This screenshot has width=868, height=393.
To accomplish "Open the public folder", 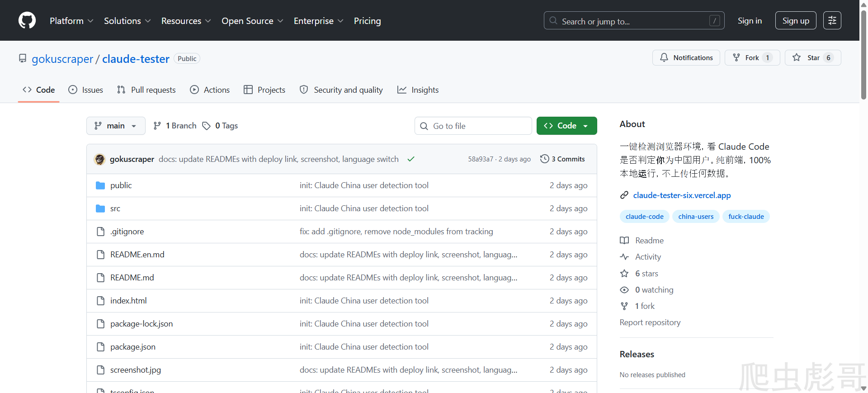I will (121, 185).
